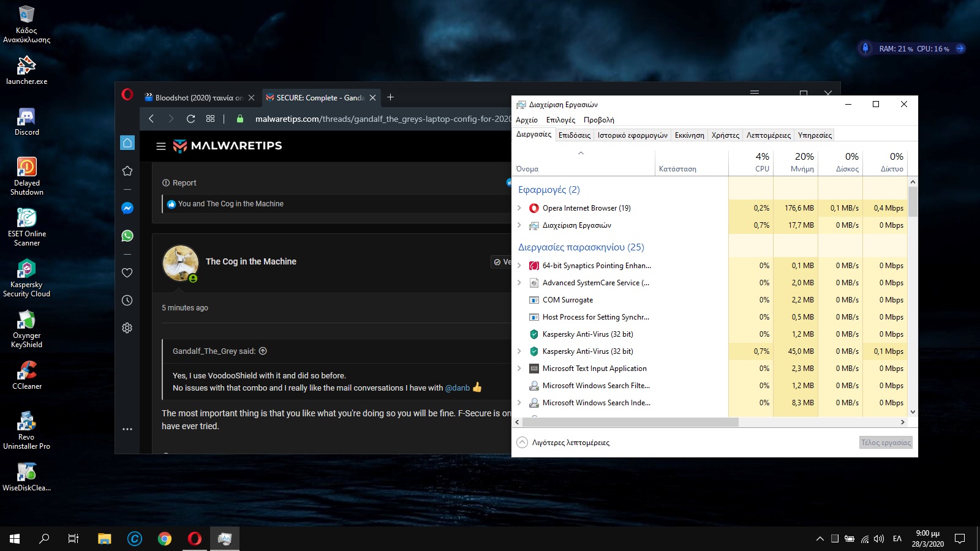
Task: Open Opera sidebar history clock icon
Action: click(x=127, y=300)
